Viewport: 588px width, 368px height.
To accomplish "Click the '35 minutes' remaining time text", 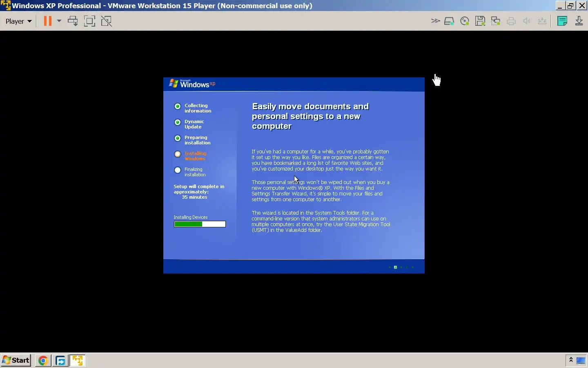I will coord(194,197).
